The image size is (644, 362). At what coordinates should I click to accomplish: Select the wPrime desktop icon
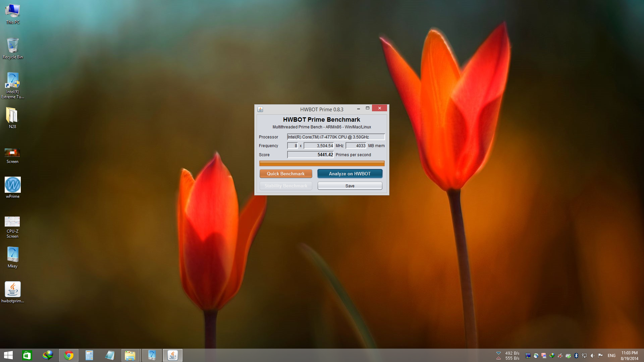click(12, 188)
